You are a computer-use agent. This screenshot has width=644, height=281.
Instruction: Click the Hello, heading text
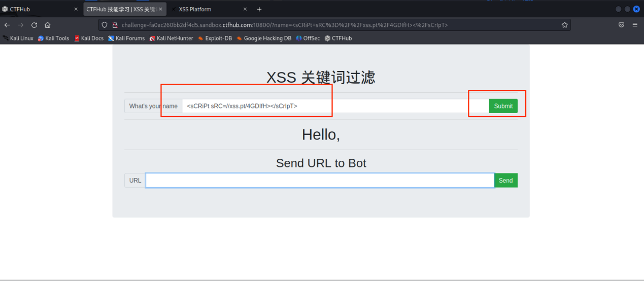(321, 134)
